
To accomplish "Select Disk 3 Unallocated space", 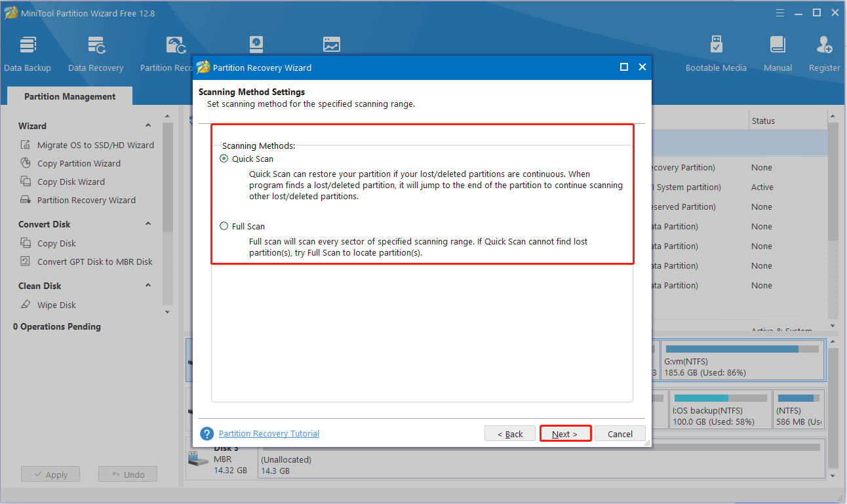I will click(542, 459).
